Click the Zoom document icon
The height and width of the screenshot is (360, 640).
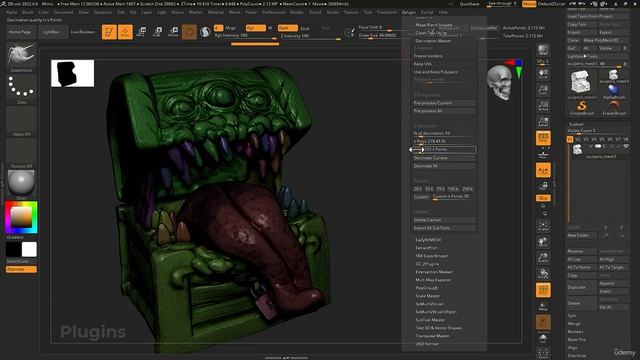pyautogui.click(x=543, y=90)
